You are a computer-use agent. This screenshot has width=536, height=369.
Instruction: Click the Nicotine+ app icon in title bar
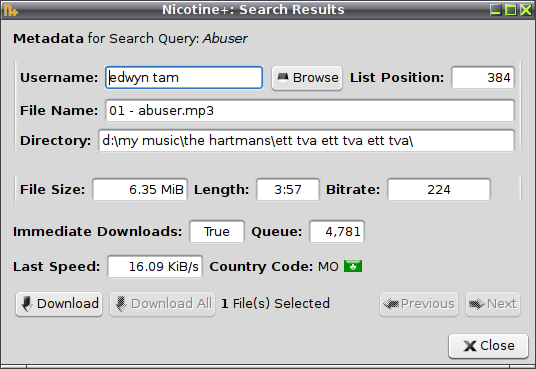(x=11, y=10)
